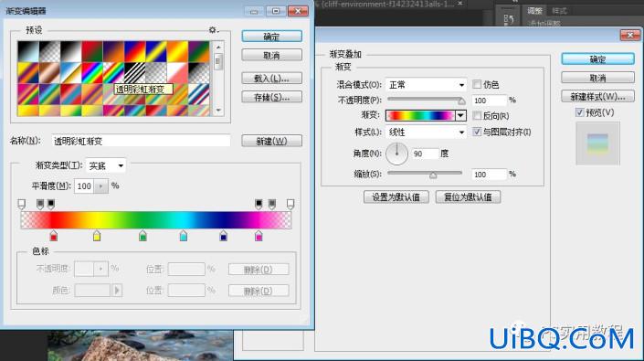Click 确定 in the layer style dialog

pyautogui.click(x=597, y=59)
